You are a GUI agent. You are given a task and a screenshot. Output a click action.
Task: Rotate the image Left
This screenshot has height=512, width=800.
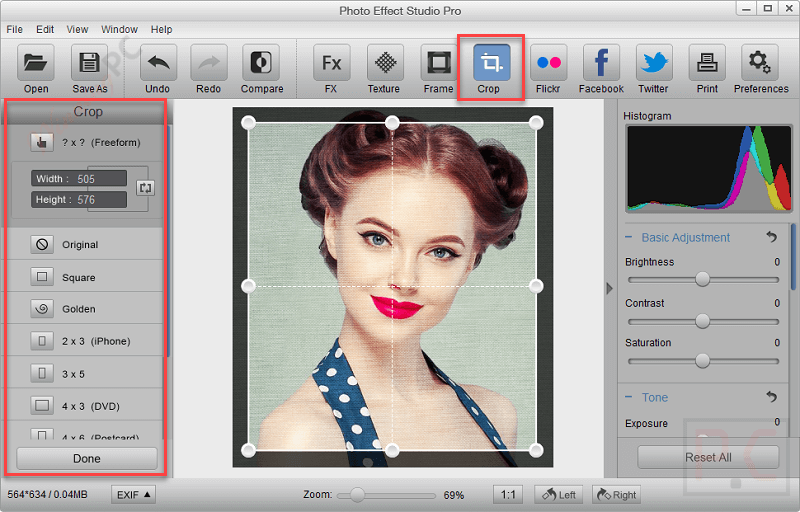[x=559, y=495]
